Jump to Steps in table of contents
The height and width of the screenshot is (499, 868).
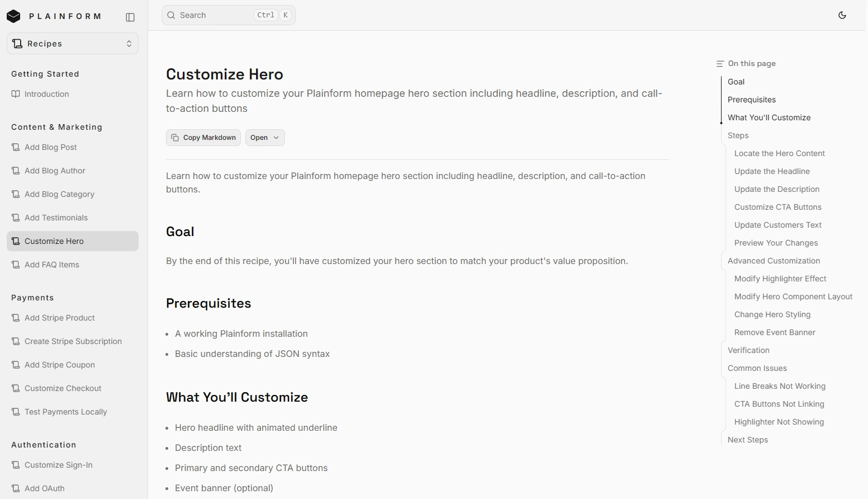[x=738, y=135]
